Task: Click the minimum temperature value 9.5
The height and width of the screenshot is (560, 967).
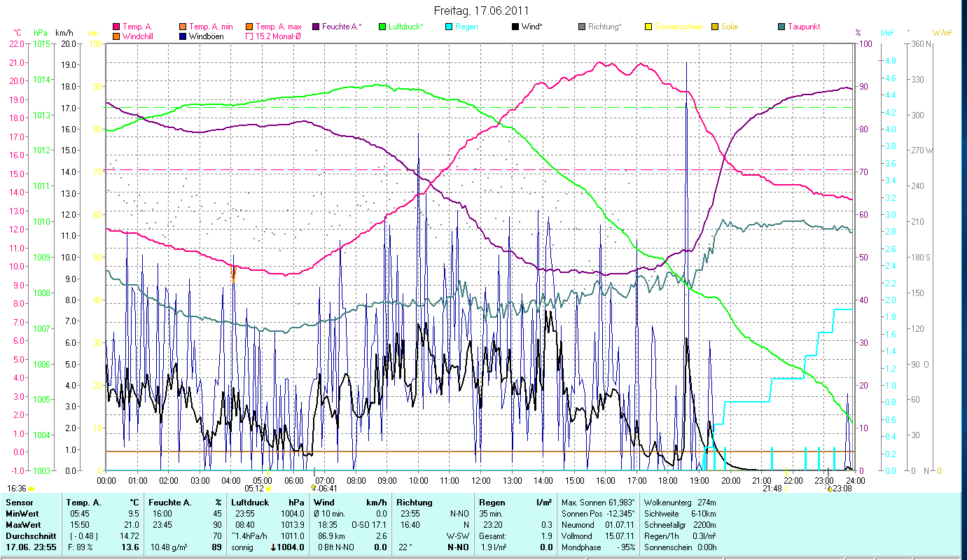Action: 134,514
